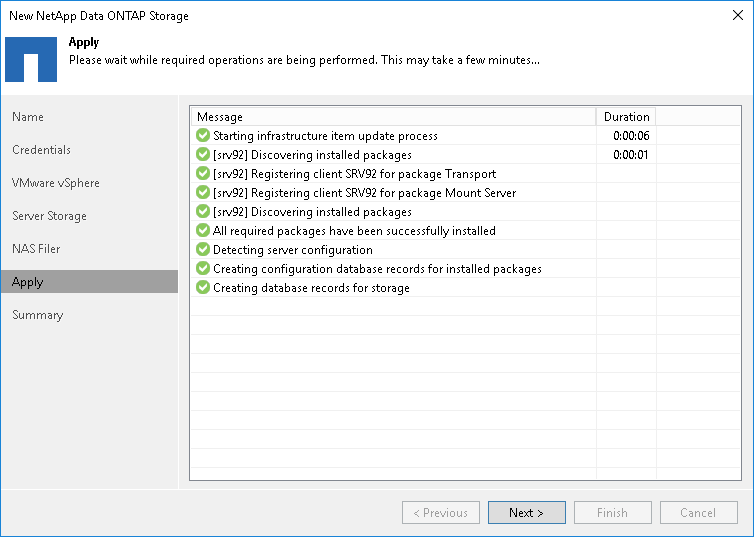Click the Message column header

tap(393, 117)
